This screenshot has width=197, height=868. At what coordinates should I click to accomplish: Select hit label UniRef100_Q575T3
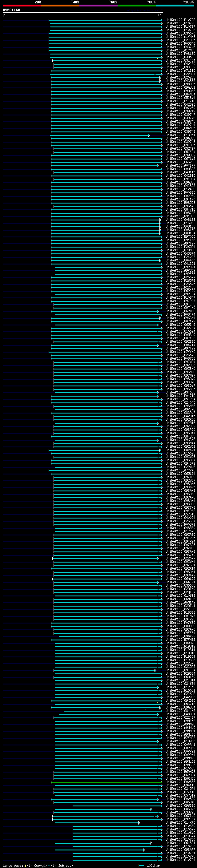click(180, 514)
